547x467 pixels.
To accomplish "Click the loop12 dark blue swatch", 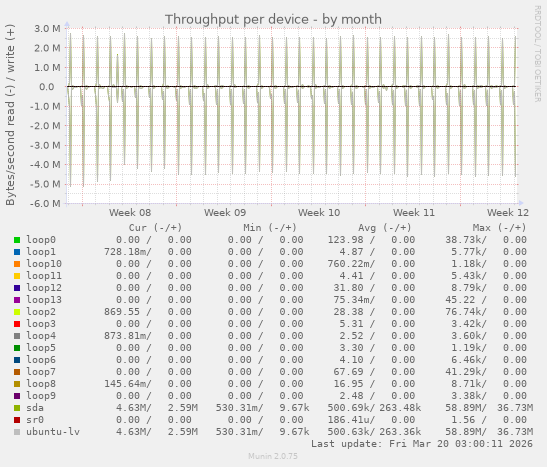I will [17, 288].
